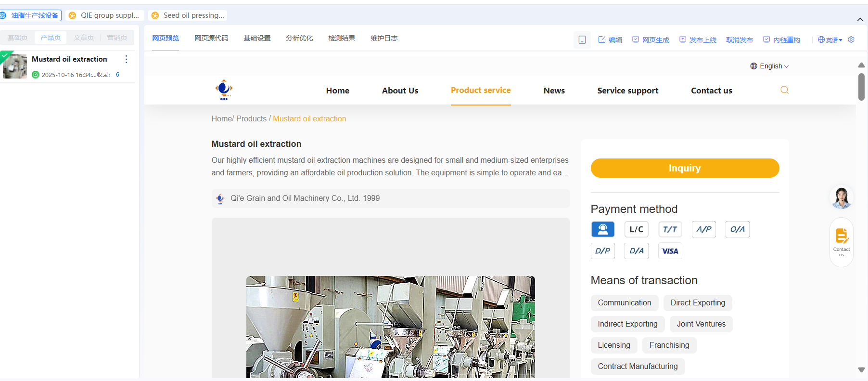The image size is (868, 381).
Task: Select the L/C payment option
Action: 636,229
